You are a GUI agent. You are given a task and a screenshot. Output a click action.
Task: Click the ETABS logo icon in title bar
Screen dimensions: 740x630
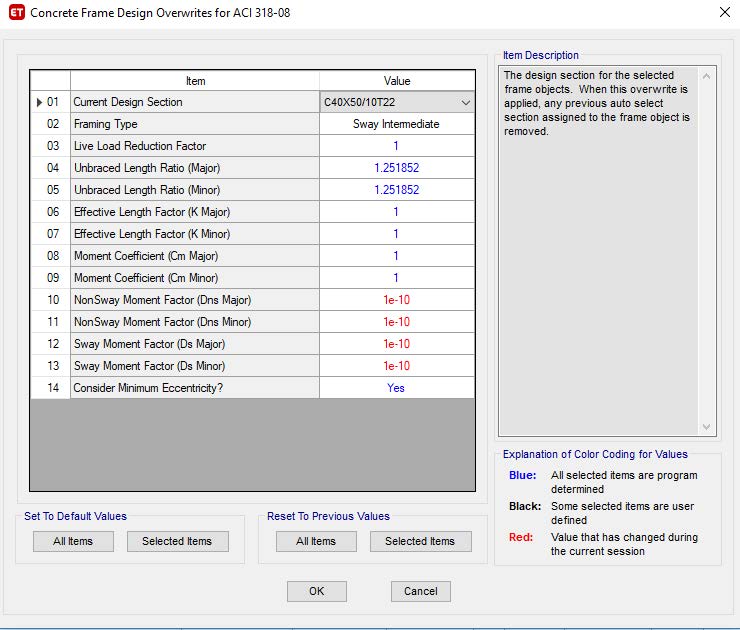click(x=17, y=12)
